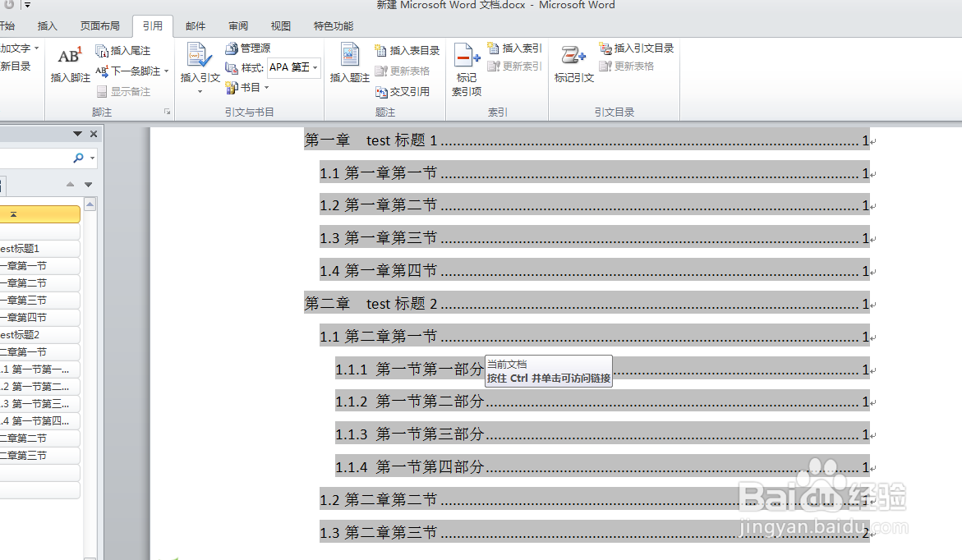This screenshot has height=560, width=962.
Task: Click Update Table (更新表格) in captions group
Action: [x=402, y=71]
